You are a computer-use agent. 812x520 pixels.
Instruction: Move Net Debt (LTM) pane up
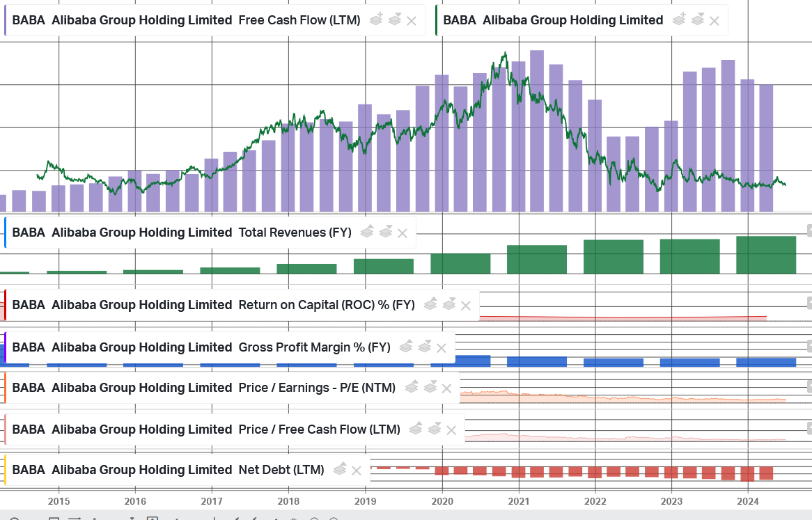[339, 469]
